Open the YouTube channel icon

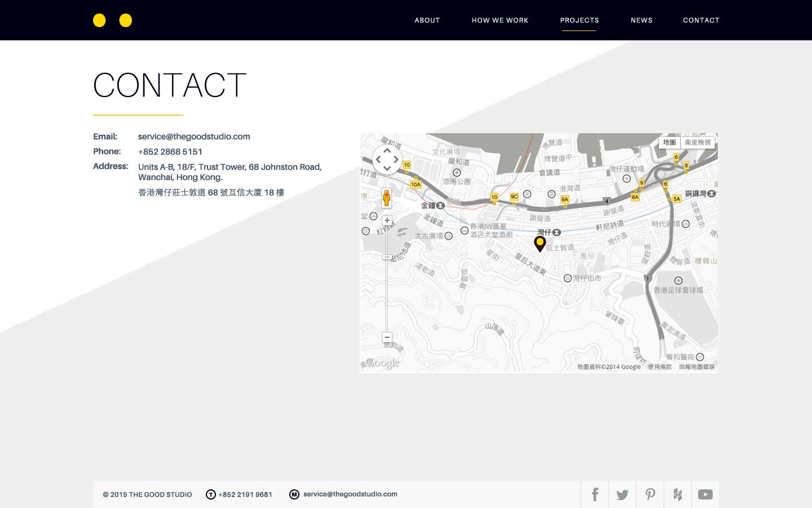point(705,495)
